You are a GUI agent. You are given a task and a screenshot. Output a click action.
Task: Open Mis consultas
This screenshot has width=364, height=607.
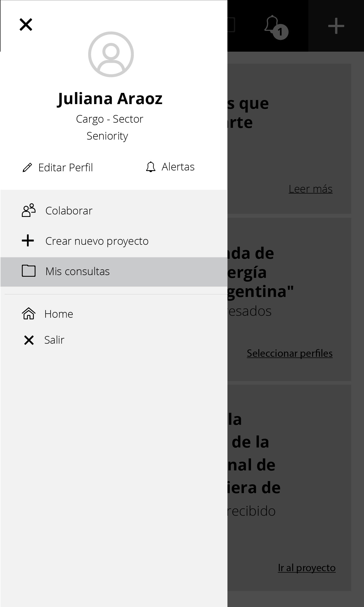pos(114,272)
